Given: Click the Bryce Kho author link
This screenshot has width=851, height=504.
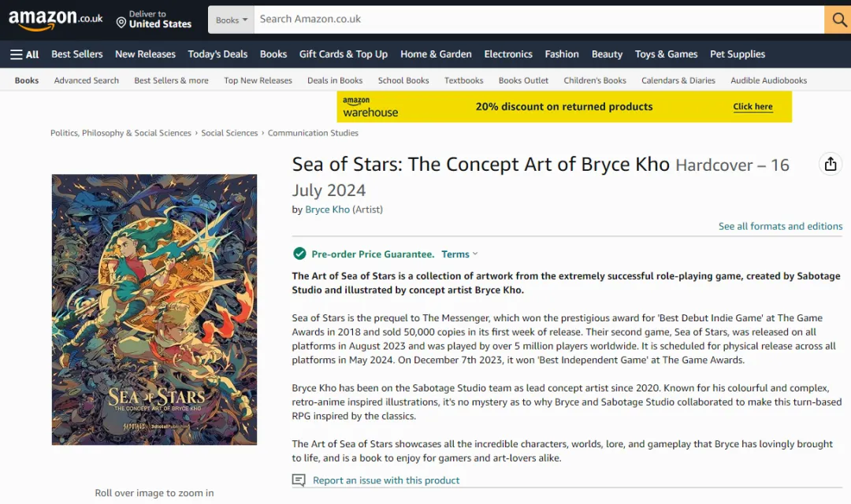Looking at the screenshot, I should point(327,209).
